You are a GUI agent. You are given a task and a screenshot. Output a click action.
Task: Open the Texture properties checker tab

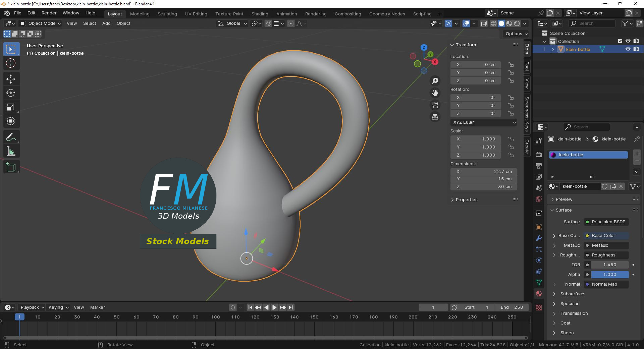pyautogui.click(x=539, y=308)
